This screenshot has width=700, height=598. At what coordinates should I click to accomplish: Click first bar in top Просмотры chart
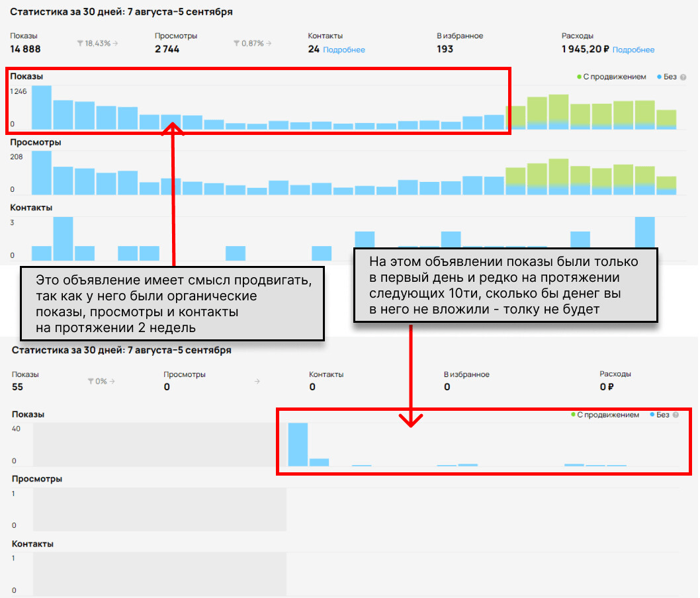click(x=42, y=173)
